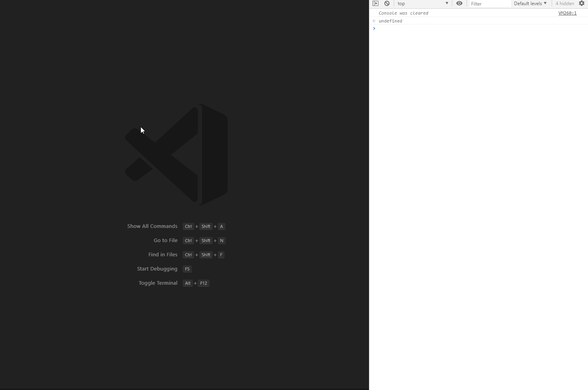The height and width of the screenshot is (390, 588).
Task: Open the top JavaScript context dropdown
Action: coord(423,4)
